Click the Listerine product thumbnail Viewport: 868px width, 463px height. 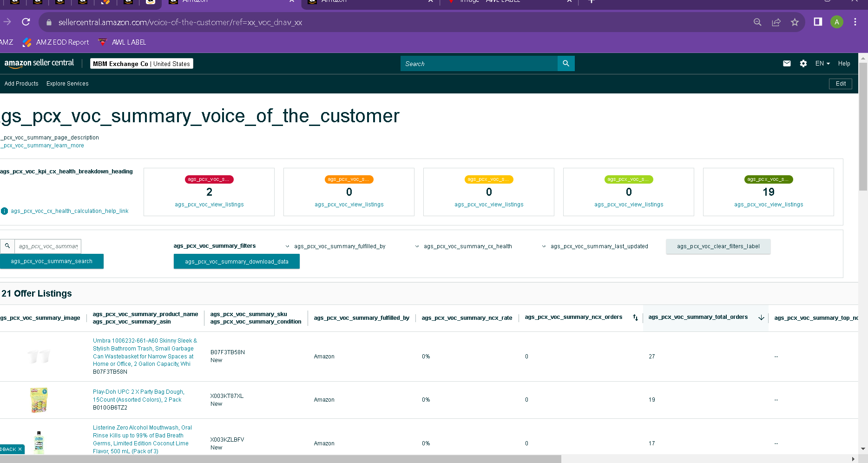39,443
